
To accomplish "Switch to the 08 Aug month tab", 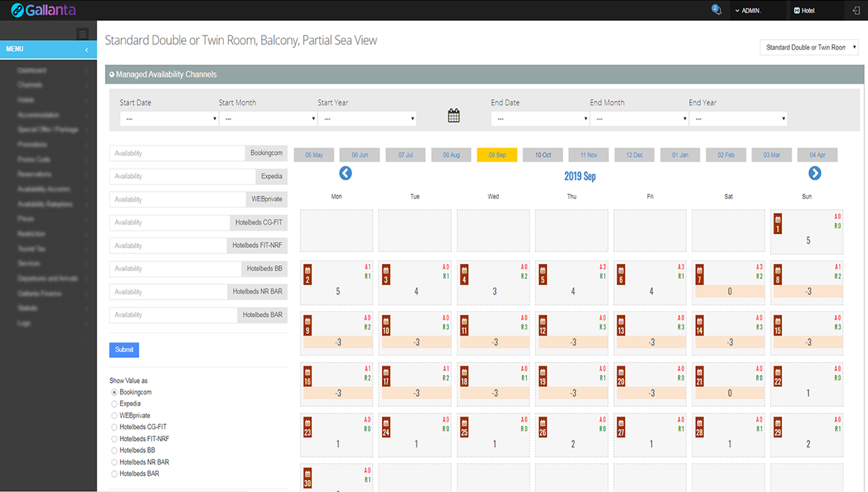I will 451,155.
